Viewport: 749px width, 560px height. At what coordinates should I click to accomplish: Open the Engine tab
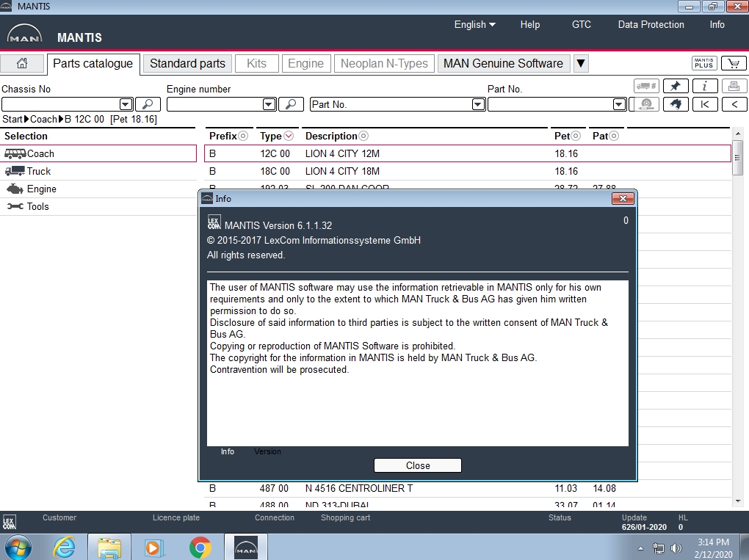[305, 64]
